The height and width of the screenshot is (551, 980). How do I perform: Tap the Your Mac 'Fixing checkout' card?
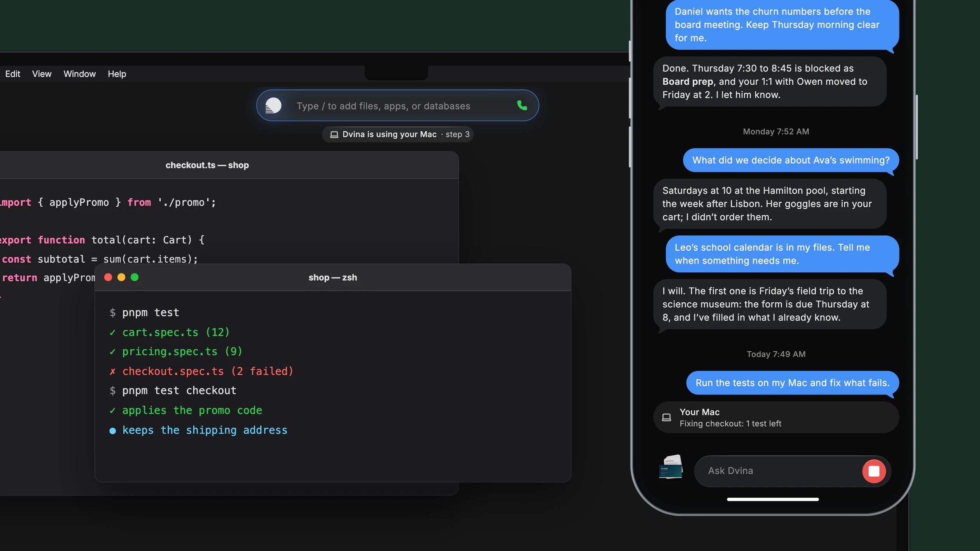(776, 417)
